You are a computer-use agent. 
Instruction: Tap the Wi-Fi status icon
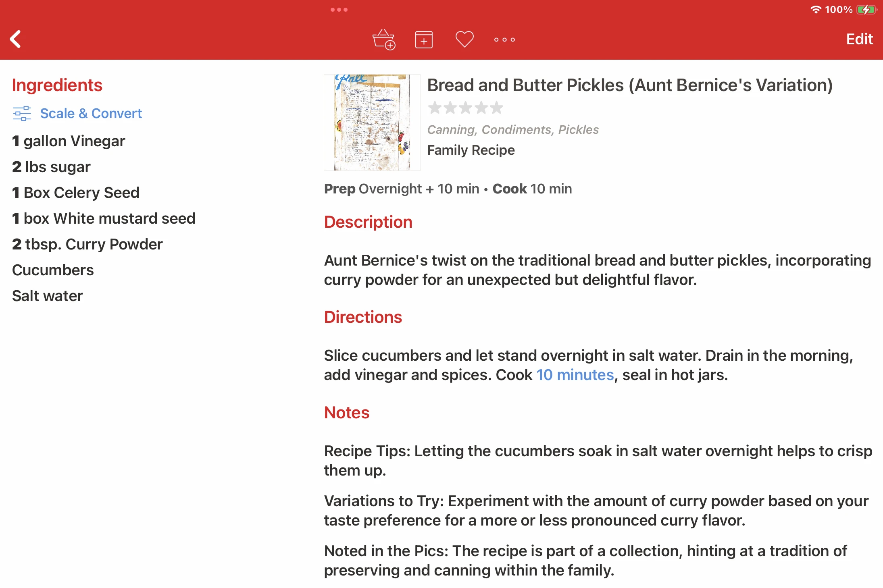(x=815, y=10)
